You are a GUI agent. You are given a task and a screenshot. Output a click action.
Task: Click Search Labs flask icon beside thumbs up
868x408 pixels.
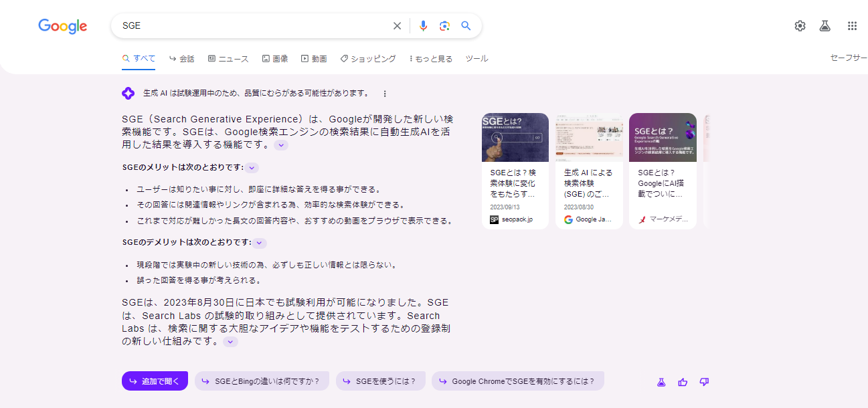click(x=661, y=382)
